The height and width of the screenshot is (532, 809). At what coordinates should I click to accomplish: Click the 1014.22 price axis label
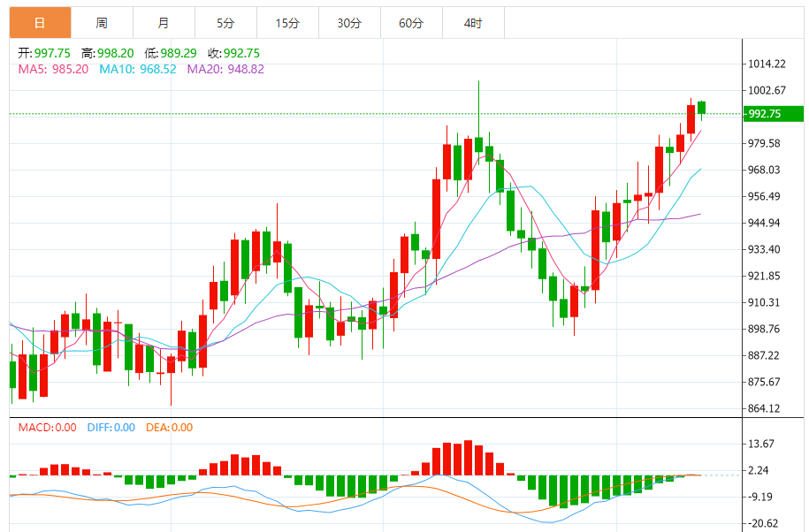click(767, 64)
